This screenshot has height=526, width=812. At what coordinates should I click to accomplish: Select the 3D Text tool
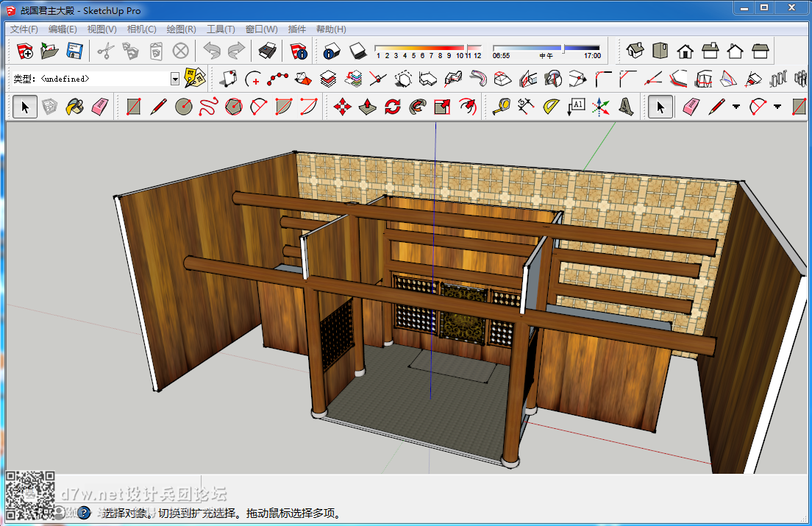tap(626, 107)
